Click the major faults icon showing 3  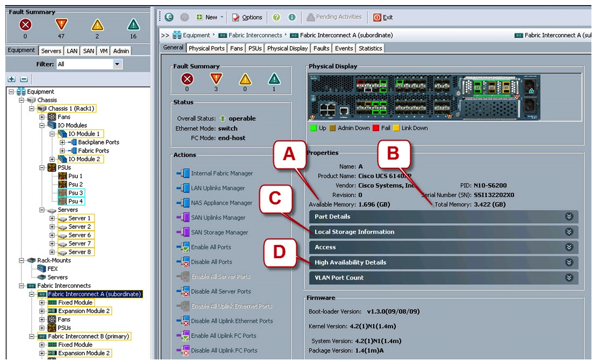click(216, 79)
